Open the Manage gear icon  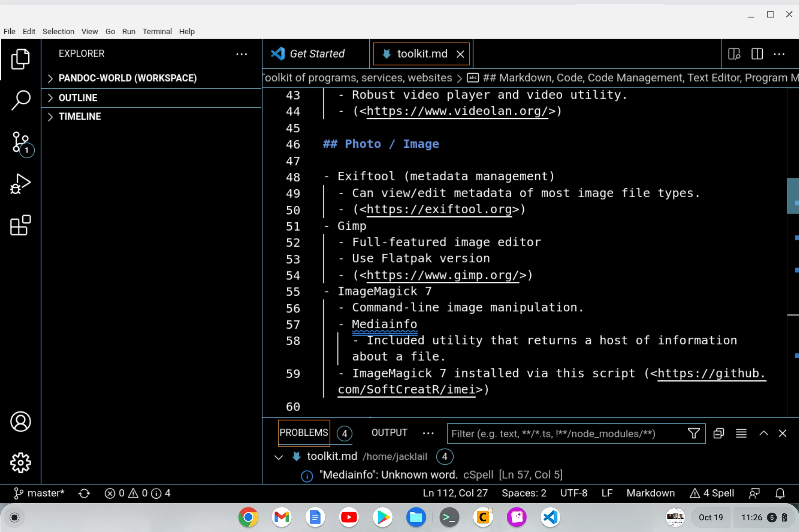pos(20,463)
